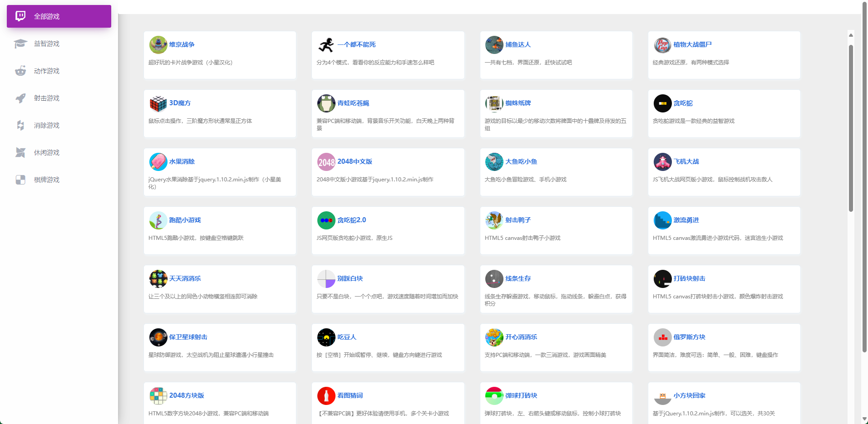Click the 别踩白块 tile icon

pyautogui.click(x=326, y=279)
